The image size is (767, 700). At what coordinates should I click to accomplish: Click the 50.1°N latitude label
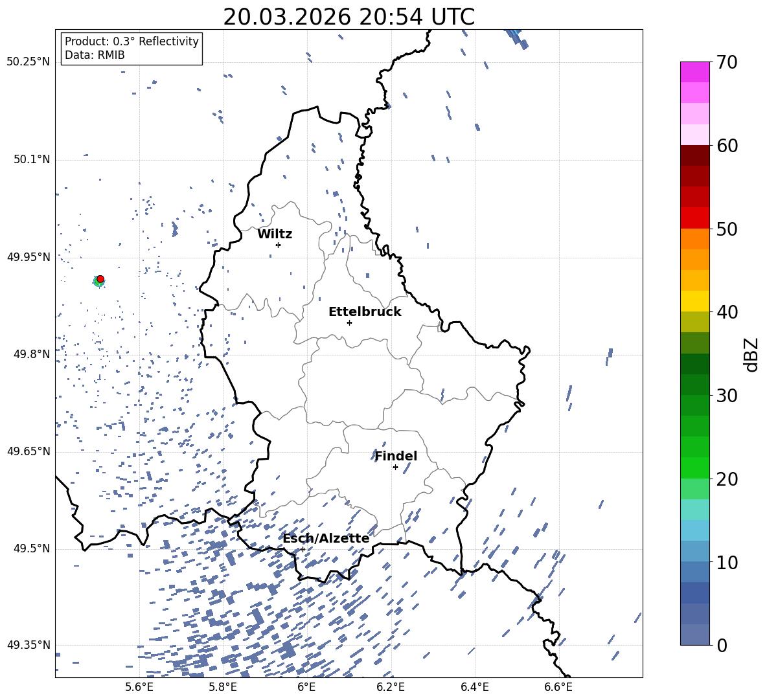pos(31,159)
